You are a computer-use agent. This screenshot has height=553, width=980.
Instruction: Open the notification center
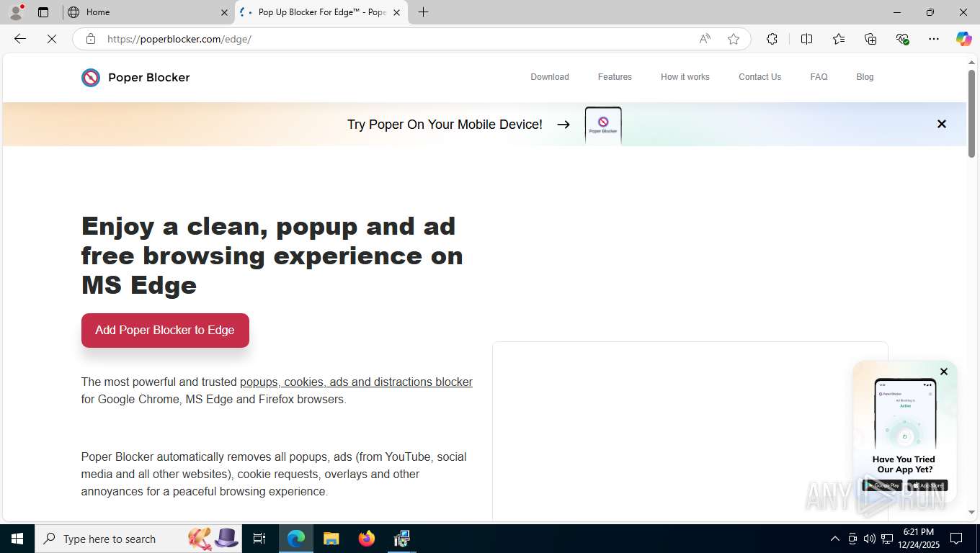(x=956, y=539)
